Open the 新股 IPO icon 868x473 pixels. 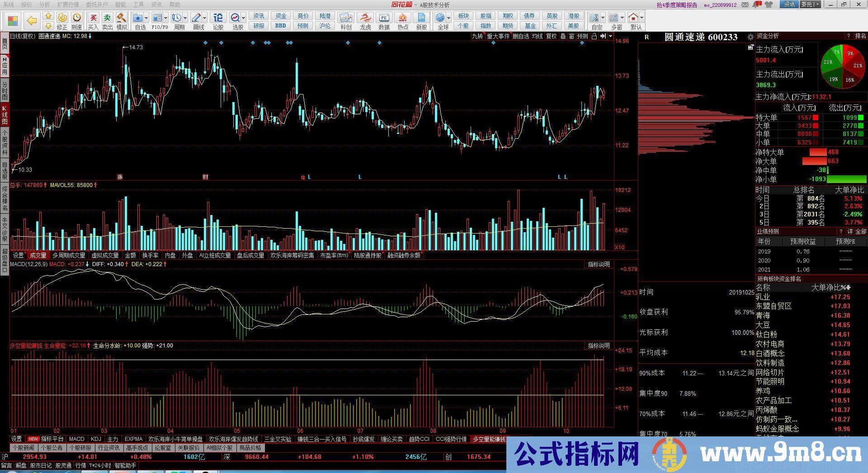click(x=421, y=18)
